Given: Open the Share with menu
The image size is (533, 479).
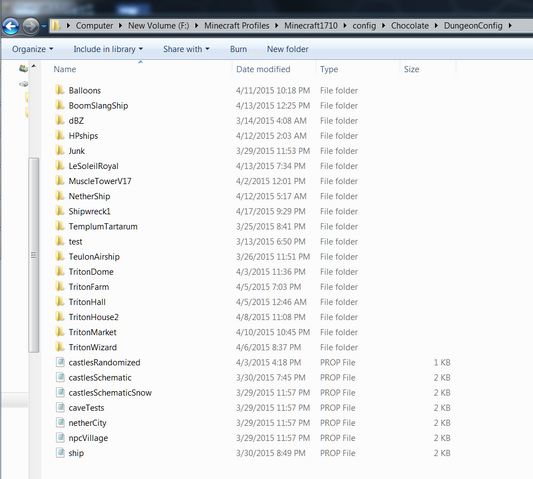Looking at the screenshot, I should (x=186, y=49).
